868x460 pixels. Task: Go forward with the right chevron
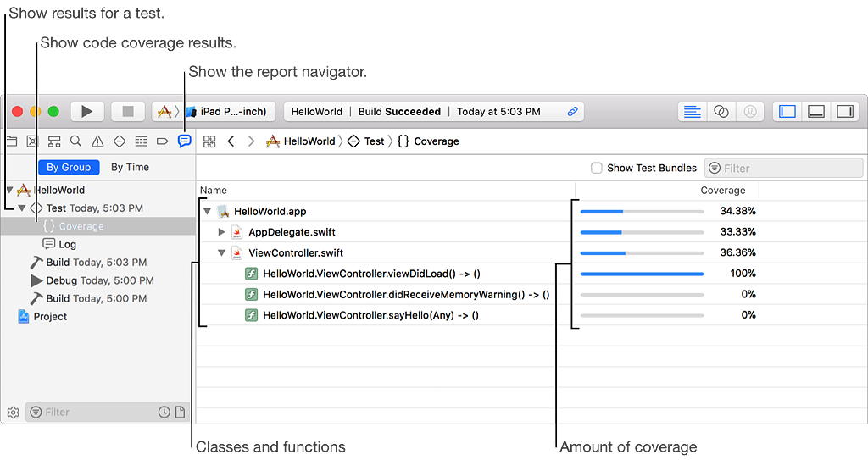251,141
